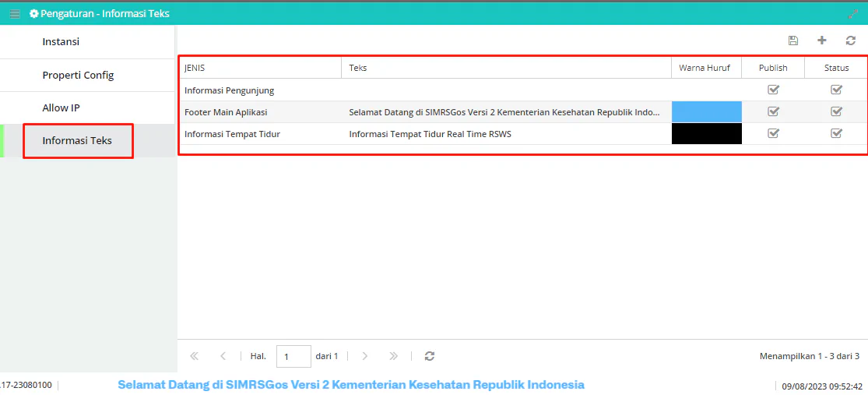Add new text entry with plus icon
This screenshot has width=868, height=395.
[x=822, y=41]
